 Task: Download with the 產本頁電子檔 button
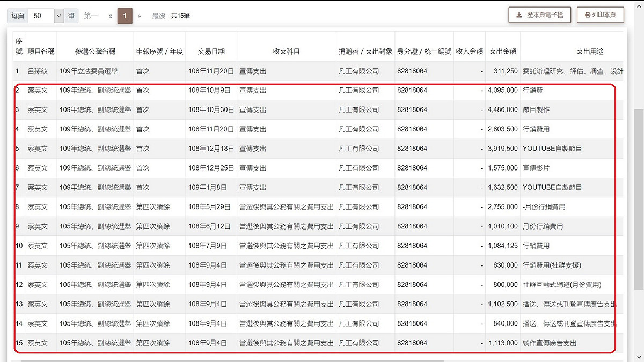point(540,15)
